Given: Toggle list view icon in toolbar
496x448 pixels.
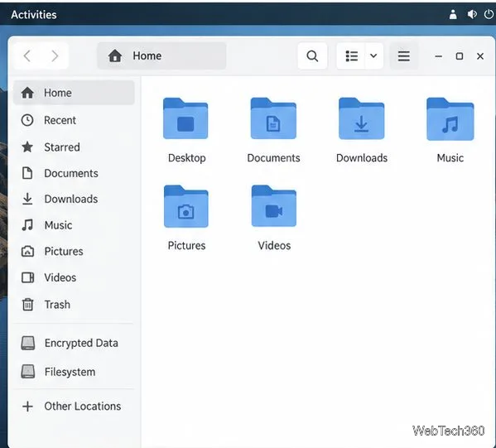Looking at the screenshot, I should (351, 56).
